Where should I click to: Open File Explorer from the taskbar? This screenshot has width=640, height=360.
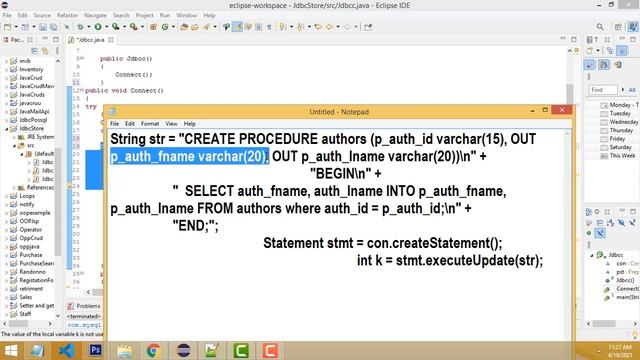124,350
